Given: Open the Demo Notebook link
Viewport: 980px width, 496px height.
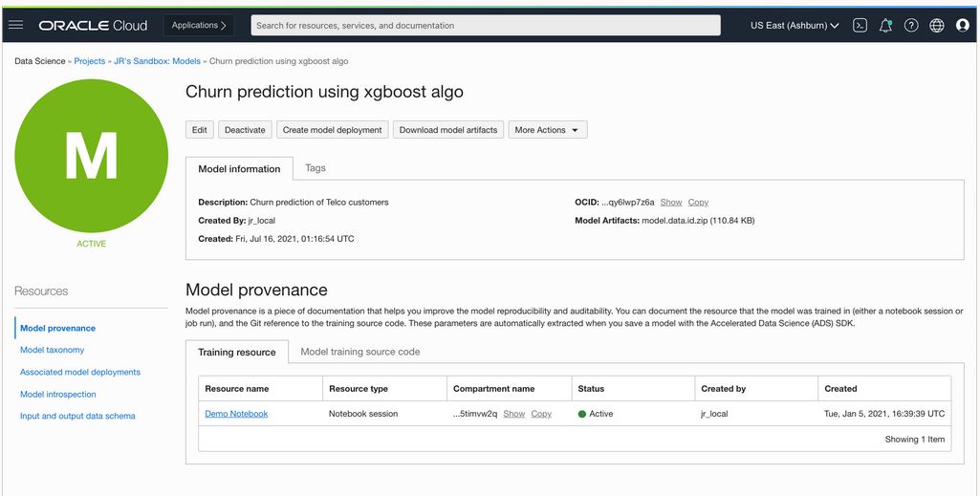Looking at the screenshot, I should coord(236,414).
